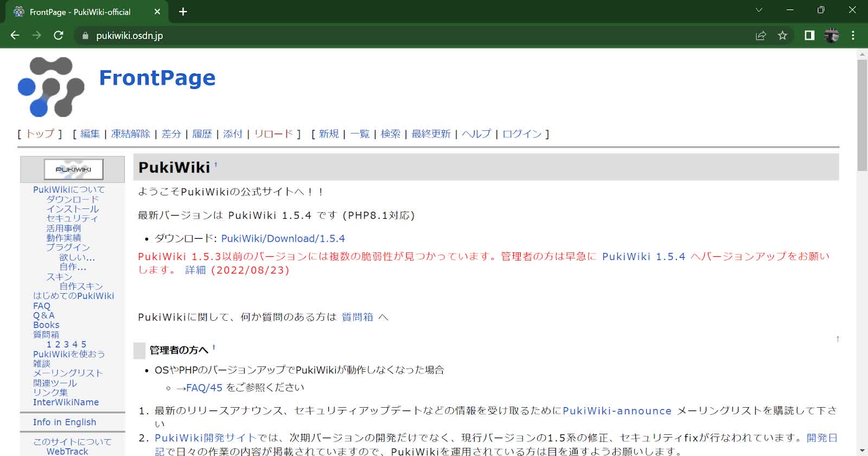Viewport: 868px width, 456px height.
Task: Open the InterWikiName sidebar link
Action: point(66,402)
